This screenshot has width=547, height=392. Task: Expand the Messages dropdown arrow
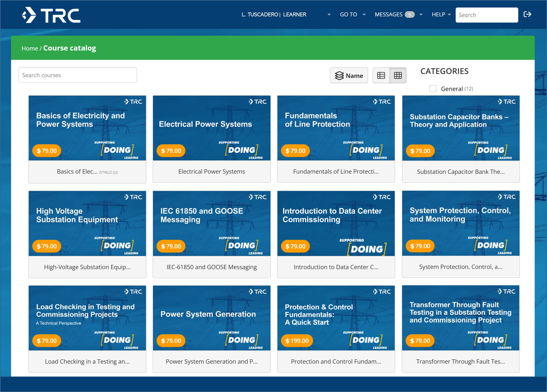(x=421, y=15)
